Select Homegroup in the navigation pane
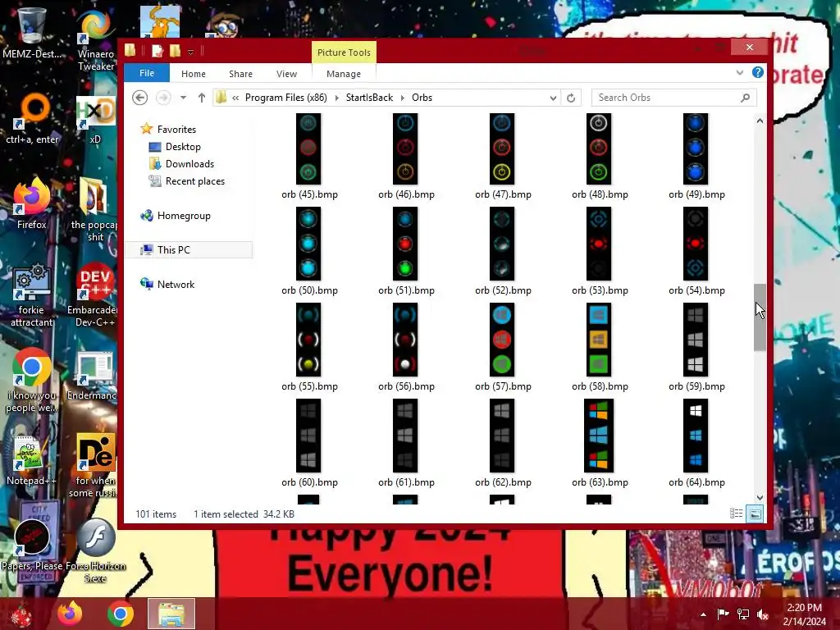The image size is (840, 630). [x=184, y=216]
